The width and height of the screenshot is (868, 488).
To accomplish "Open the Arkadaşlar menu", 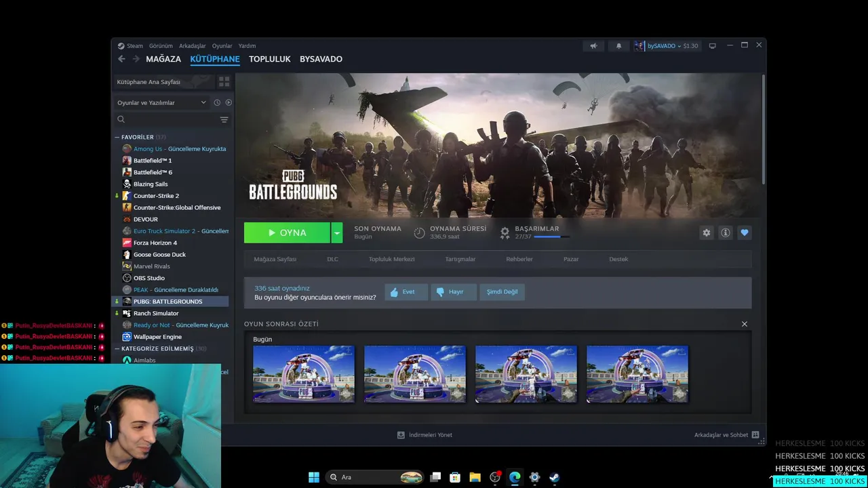I will tap(193, 46).
